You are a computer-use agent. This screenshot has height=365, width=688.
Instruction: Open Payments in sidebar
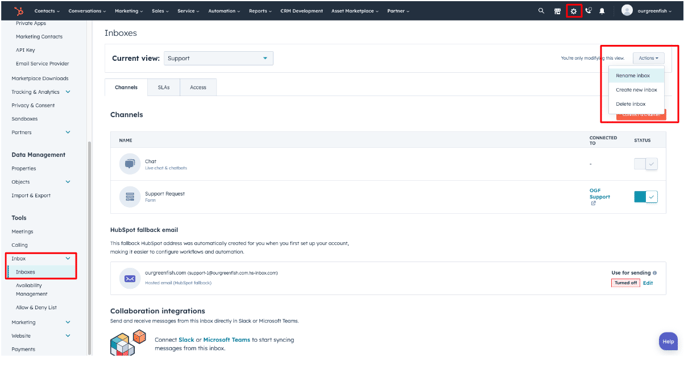coord(23,350)
